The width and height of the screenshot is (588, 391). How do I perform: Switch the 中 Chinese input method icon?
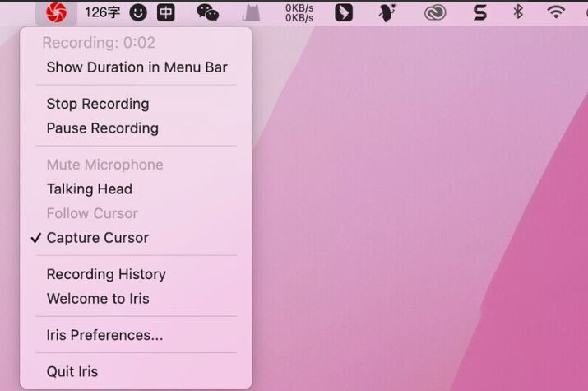point(166,12)
